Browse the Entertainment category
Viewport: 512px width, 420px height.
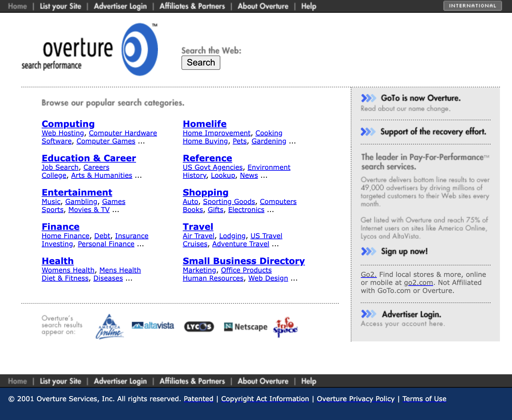tap(77, 193)
